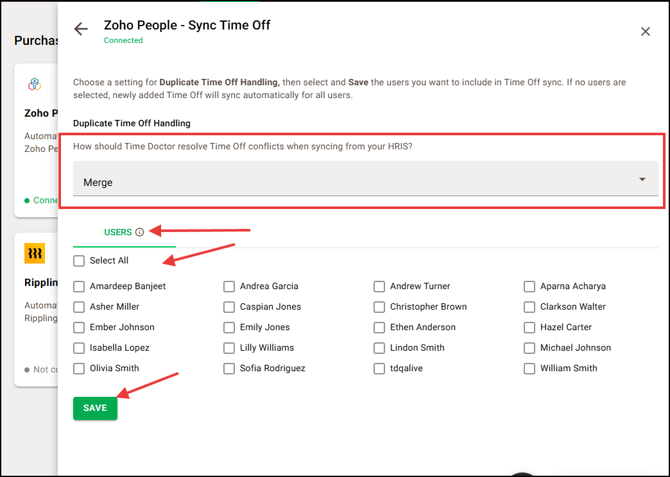Toggle the tdqalive user checkbox

379,369
